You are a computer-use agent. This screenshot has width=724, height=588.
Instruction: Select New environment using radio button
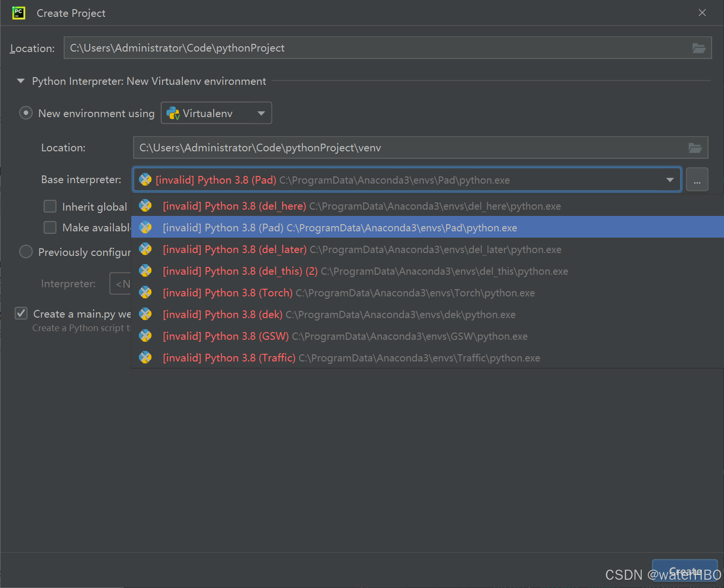click(x=26, y=113)
